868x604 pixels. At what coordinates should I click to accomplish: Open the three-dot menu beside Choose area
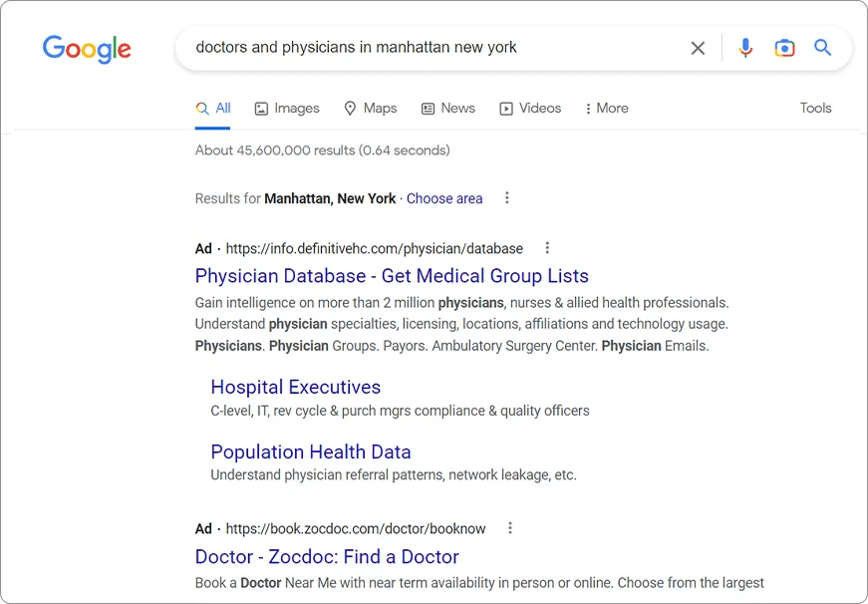point(506,197)
